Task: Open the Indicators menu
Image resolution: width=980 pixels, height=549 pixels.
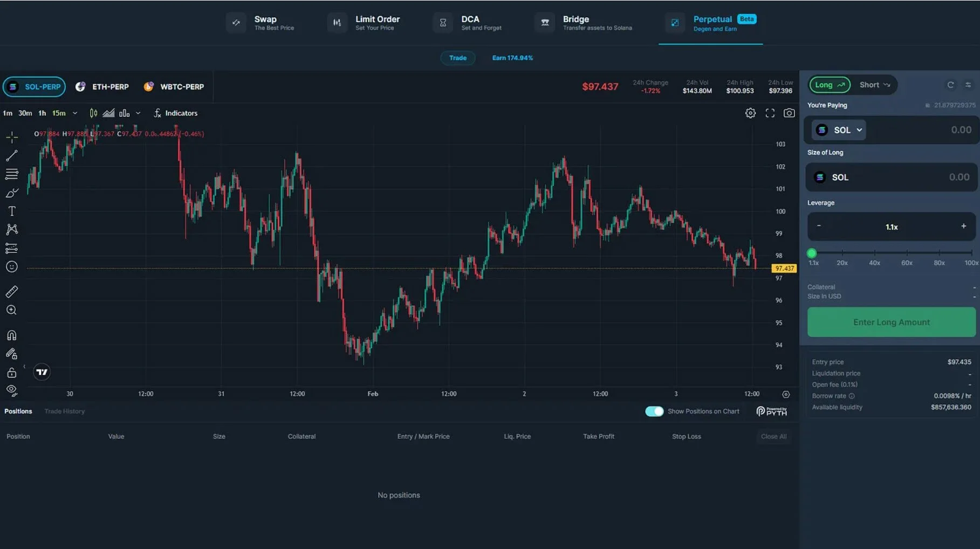Action: click(x=176, y=113)
